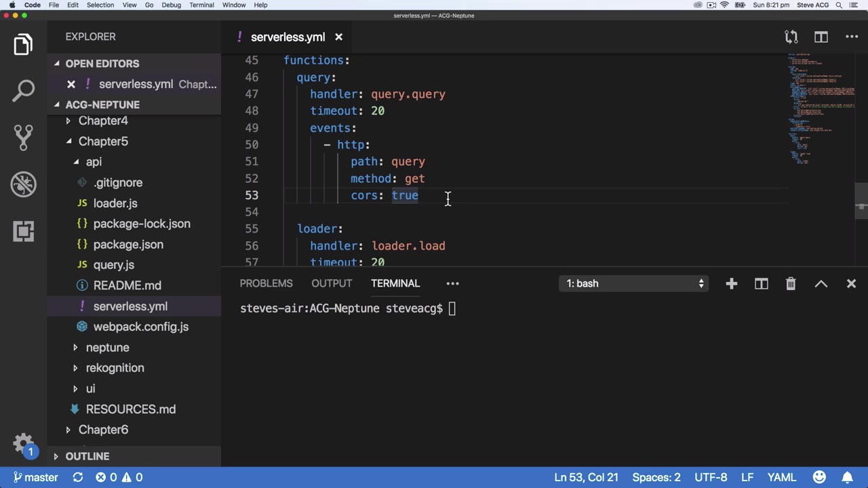Open the Manage gear icon
This screenshot has width=868, height=488.
(23, 444)
